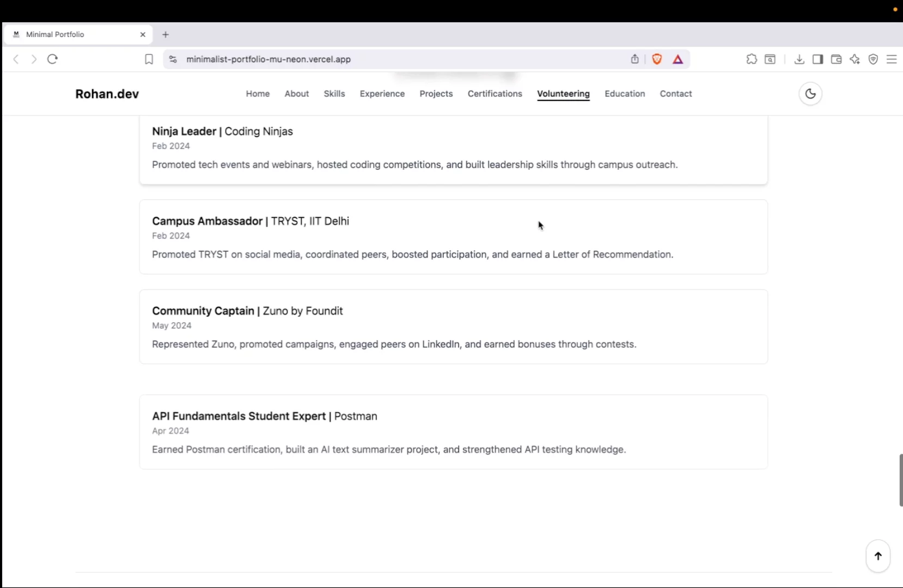This screenshot has width=903, height=588.
Task: Open the downloads icon
Action: pyautogui.click(x=799, y=59)
